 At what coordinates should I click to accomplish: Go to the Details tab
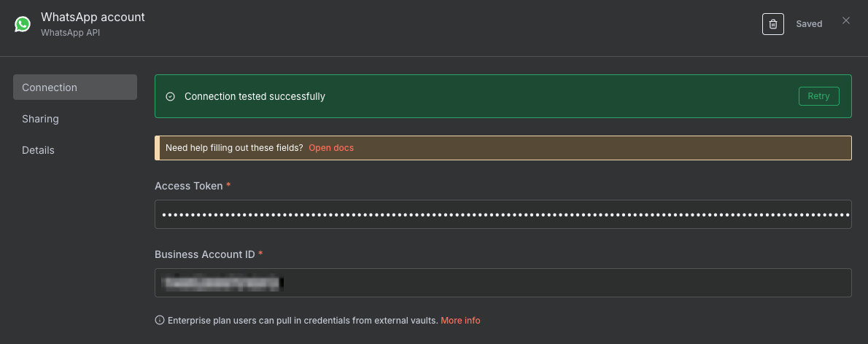click(38, 150)
